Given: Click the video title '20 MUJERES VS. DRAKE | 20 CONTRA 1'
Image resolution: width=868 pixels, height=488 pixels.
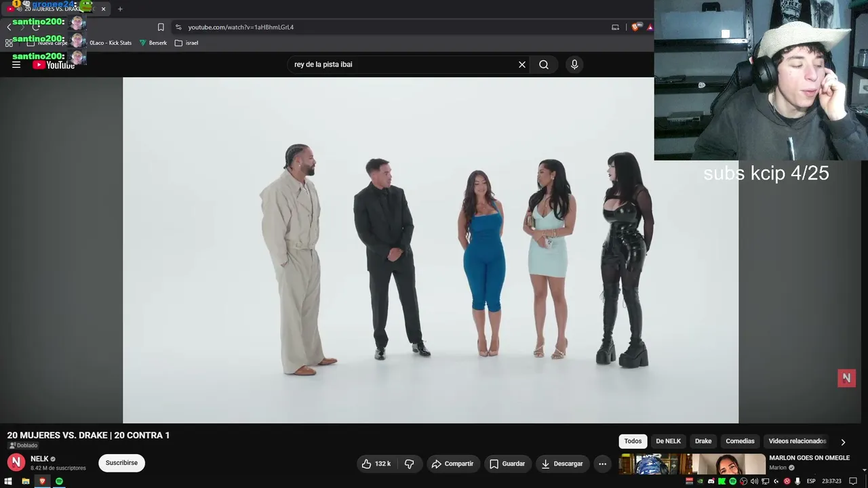Looking at the screenshot, I should click(x=88, y=435).
